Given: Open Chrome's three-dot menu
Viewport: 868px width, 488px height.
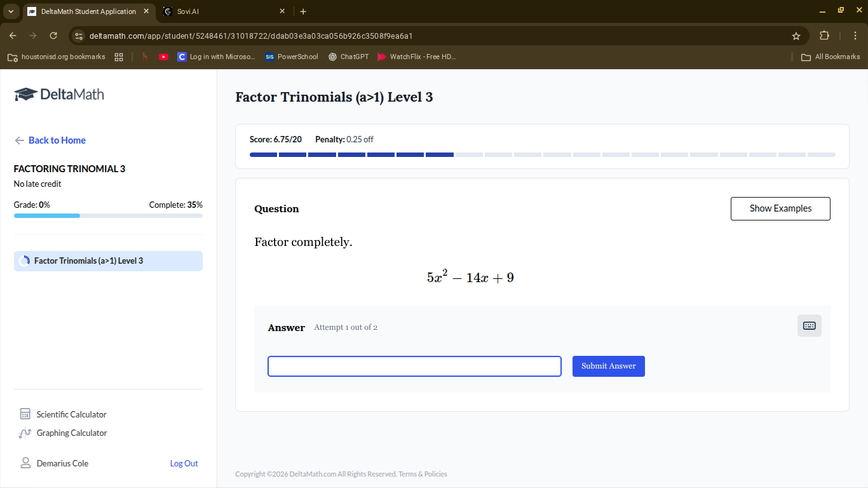Looking at the screenshot, I should (x=855, y=36).
